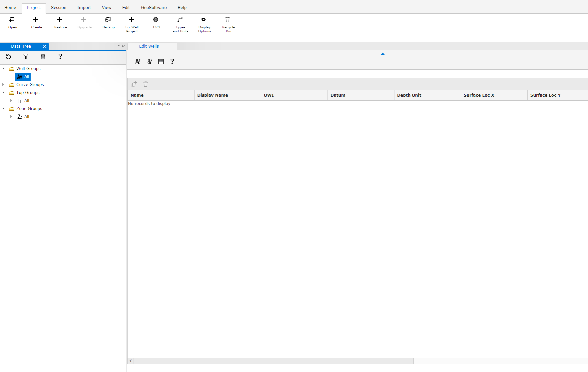
Task: Select the Zone Groups folder
Action: point(26,109)
